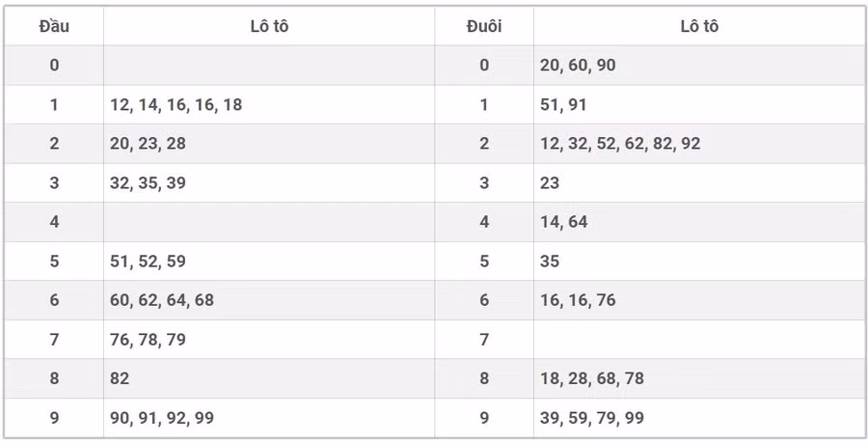Select the cell containing "12, 14, 16, 16, 18"
868x442 pixels.
tap(176, 104)
